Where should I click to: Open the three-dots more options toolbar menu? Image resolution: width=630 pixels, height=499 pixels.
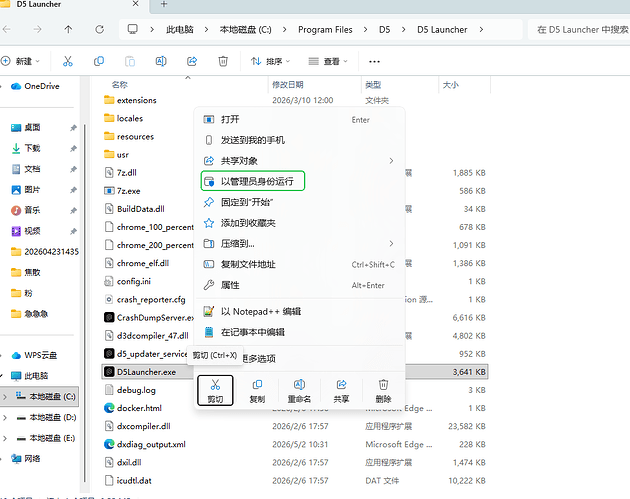tap(374, 61)
